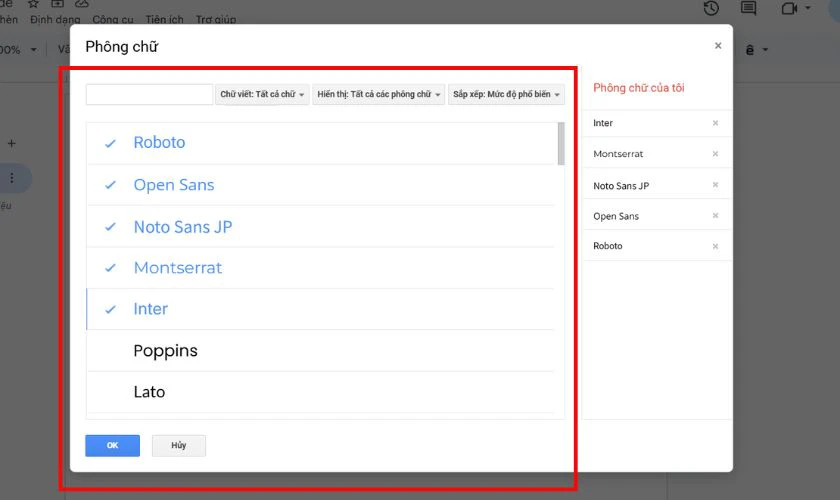Remove Noto Sans JP from my fonts

coord(715,185)
